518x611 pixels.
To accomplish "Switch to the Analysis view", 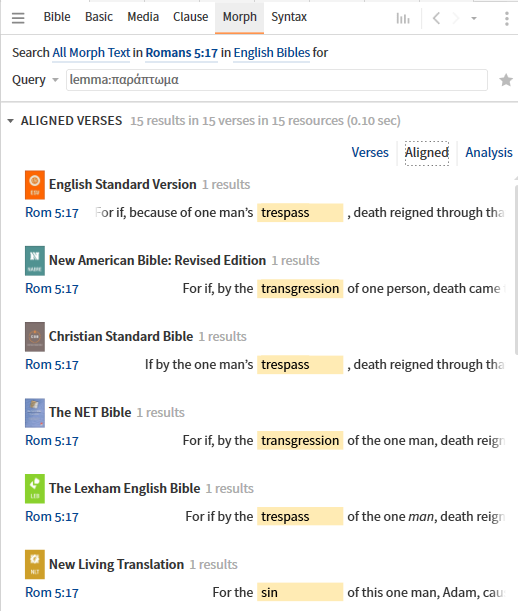I will click(x=489, y=152).
